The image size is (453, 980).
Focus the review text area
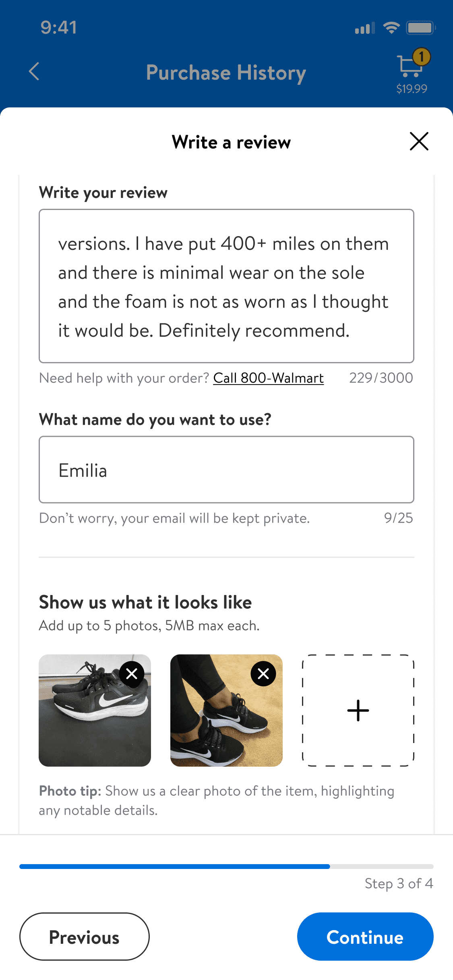[x=226, y=286]
